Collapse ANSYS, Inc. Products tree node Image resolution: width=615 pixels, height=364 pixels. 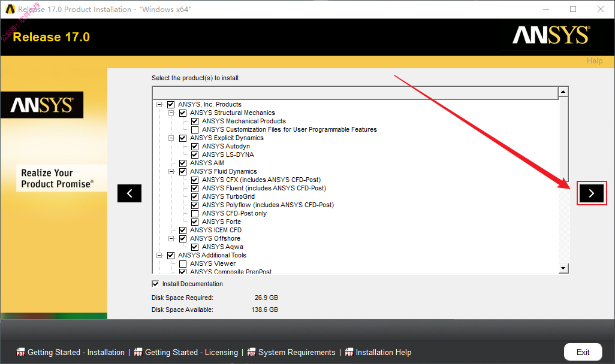point(159,105)
